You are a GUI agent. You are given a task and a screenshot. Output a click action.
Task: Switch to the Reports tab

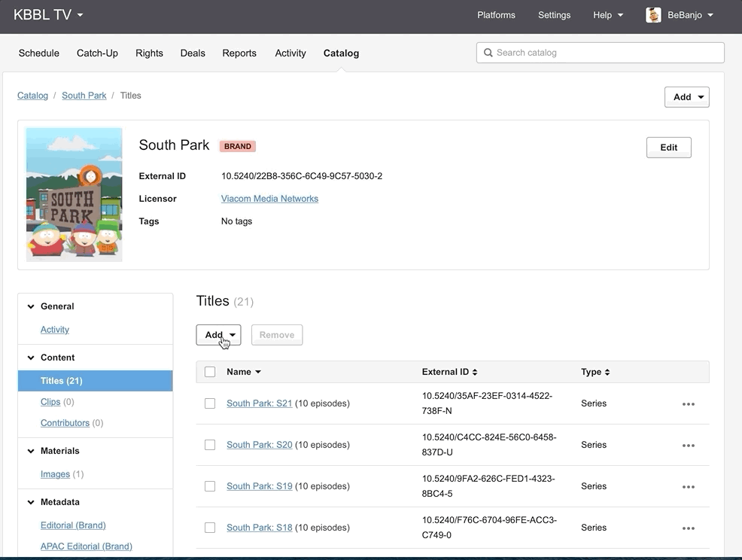239,53
